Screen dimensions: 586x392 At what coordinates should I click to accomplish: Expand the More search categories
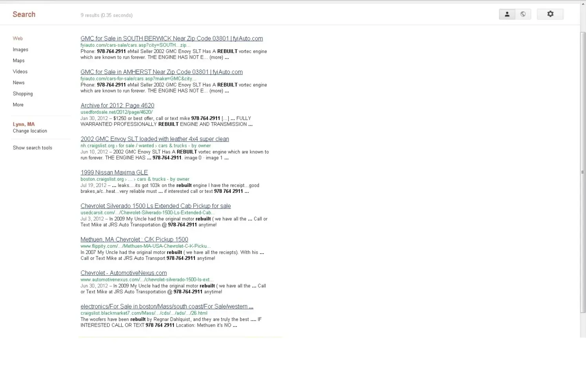[18, 105]
